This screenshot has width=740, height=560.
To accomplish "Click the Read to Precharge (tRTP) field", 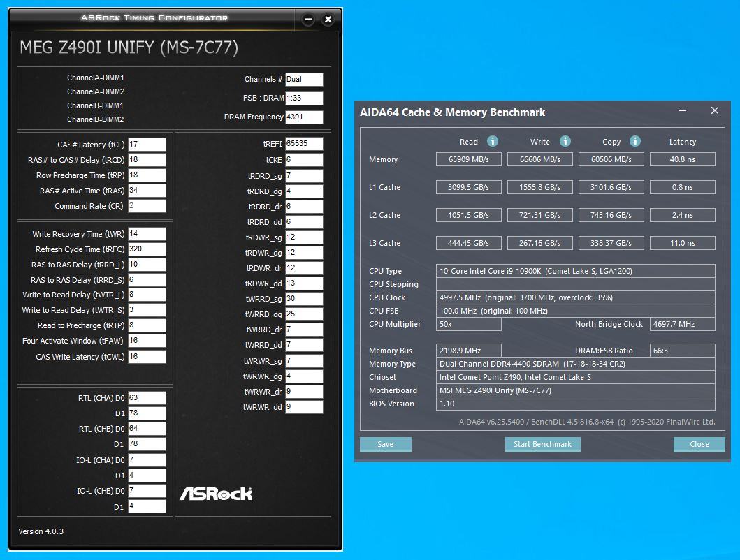I will 147,325.
